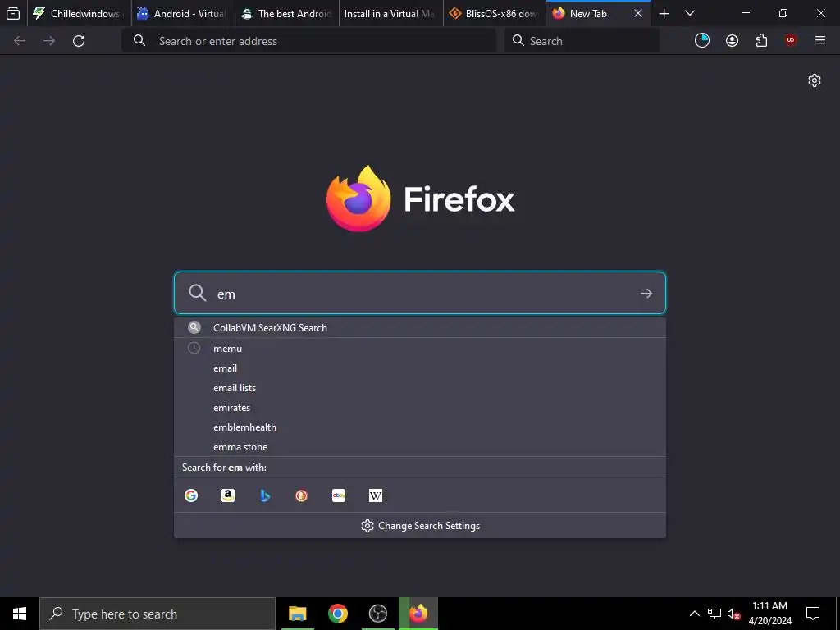Go back with the back arrow
Screen dimensions: 840x630
tap(20, 41)
